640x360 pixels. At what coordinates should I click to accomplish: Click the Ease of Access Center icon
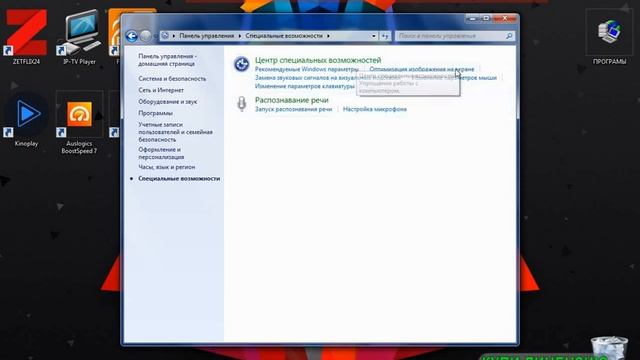click(242, 64)
